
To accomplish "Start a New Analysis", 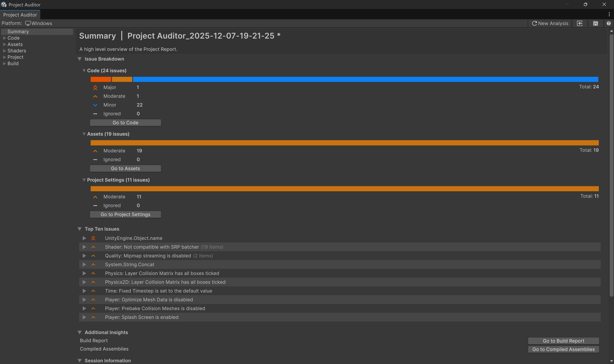I will pos(550,23).
